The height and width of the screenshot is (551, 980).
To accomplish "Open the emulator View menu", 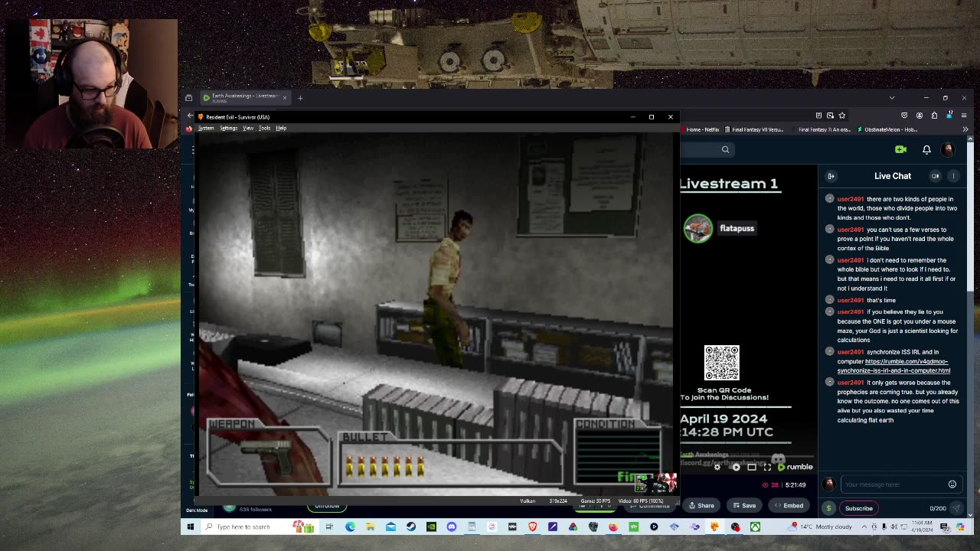I will coord(248,128).
